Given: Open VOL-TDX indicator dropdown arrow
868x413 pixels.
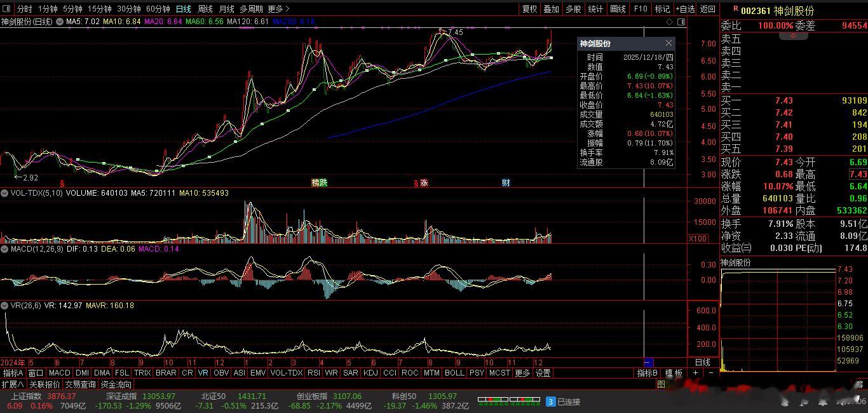Looking at the screenshot, I should click(4, 193).
